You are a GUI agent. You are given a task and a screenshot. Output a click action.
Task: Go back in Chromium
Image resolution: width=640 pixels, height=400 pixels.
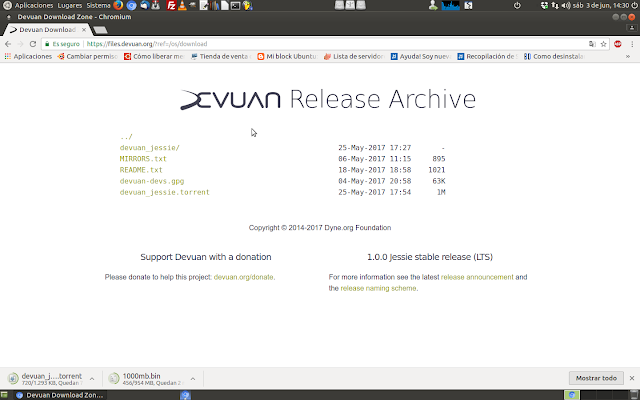[8, 44]
